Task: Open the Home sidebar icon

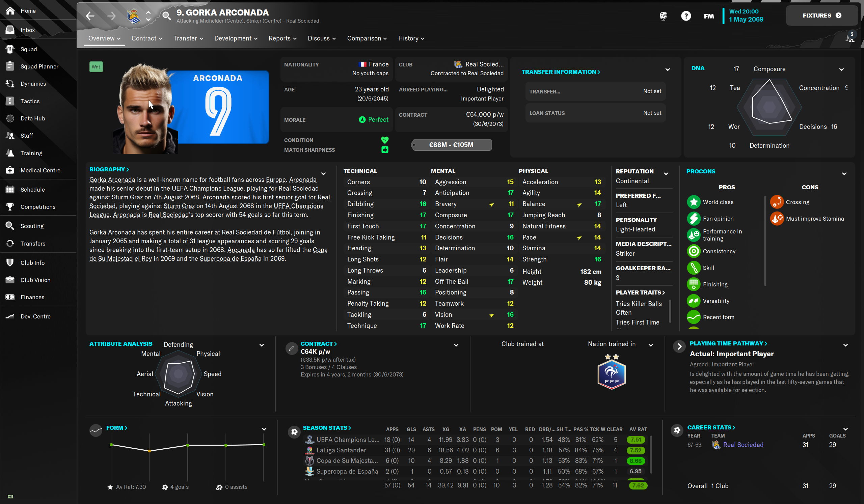Action: coord(10,10)
